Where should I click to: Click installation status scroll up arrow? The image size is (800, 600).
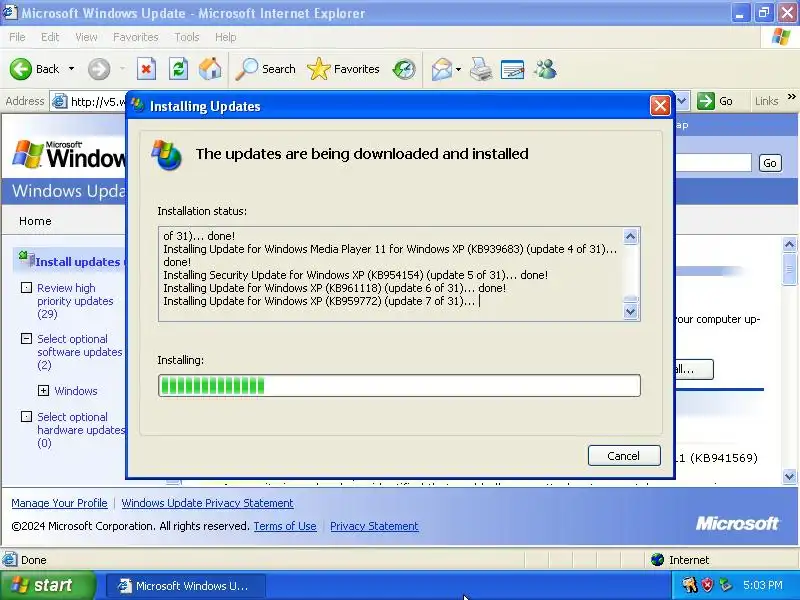(631, 236)
